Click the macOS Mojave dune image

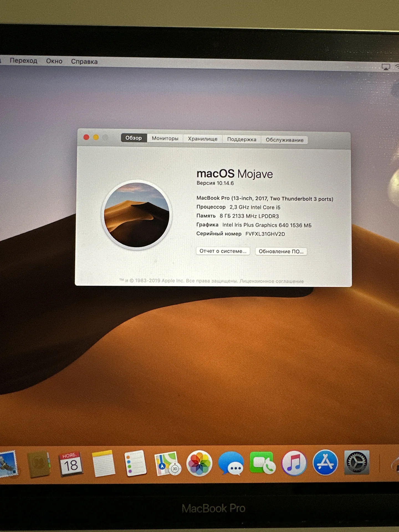[x=137, y=215]
